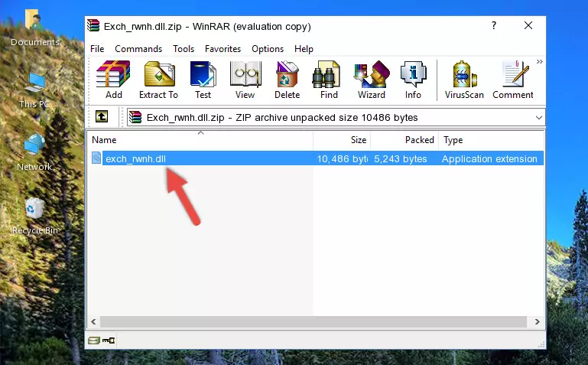
Task: Open the File menu
Action: (x=97, y=49)
